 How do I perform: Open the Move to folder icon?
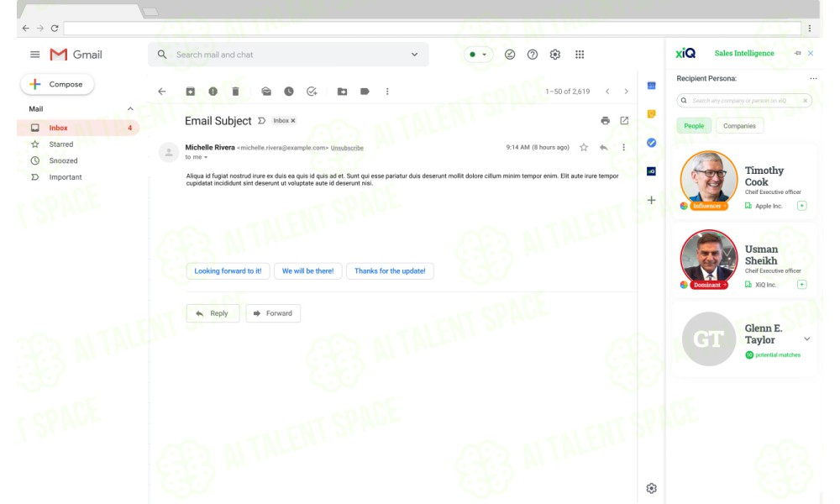pos(343,92)
